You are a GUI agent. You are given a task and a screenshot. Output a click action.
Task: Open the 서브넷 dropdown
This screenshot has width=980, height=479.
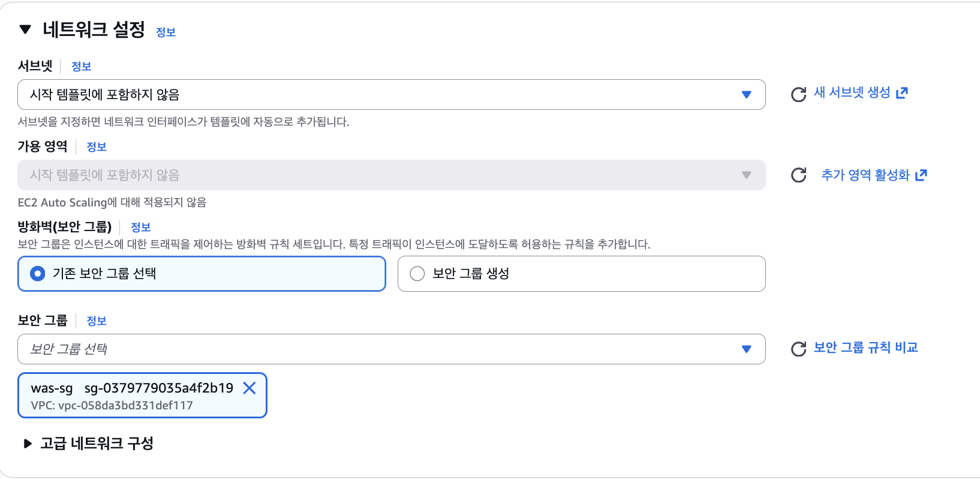(x=392, y=94)
